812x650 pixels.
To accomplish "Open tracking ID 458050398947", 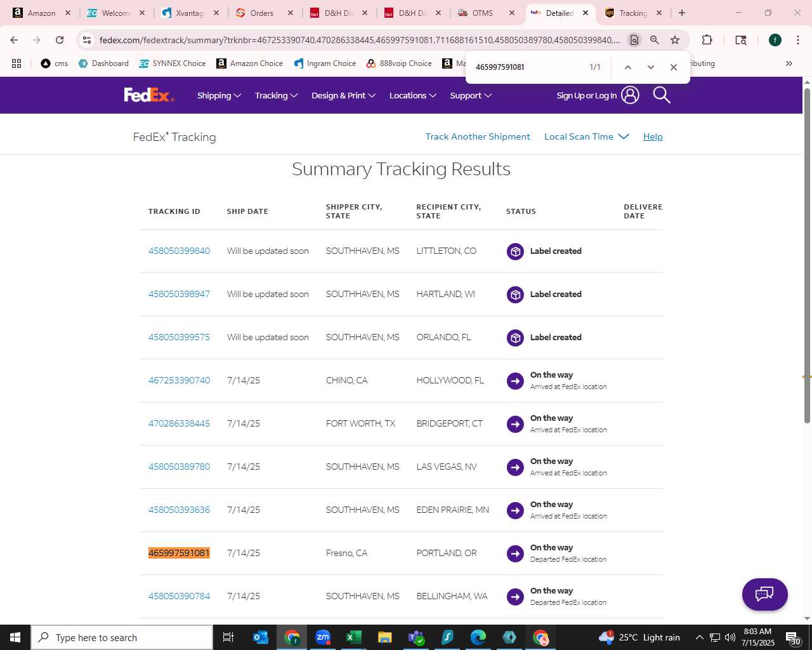I will [x=179, y=294].
